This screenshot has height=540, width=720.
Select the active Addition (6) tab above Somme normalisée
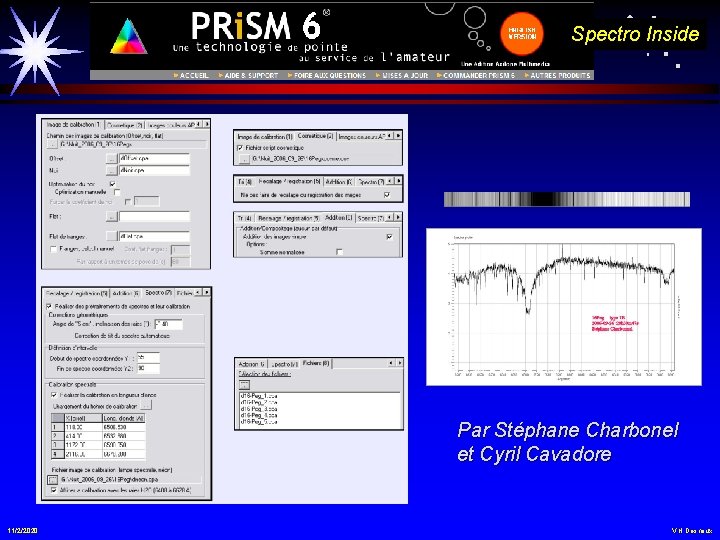[x=339, y=218]
